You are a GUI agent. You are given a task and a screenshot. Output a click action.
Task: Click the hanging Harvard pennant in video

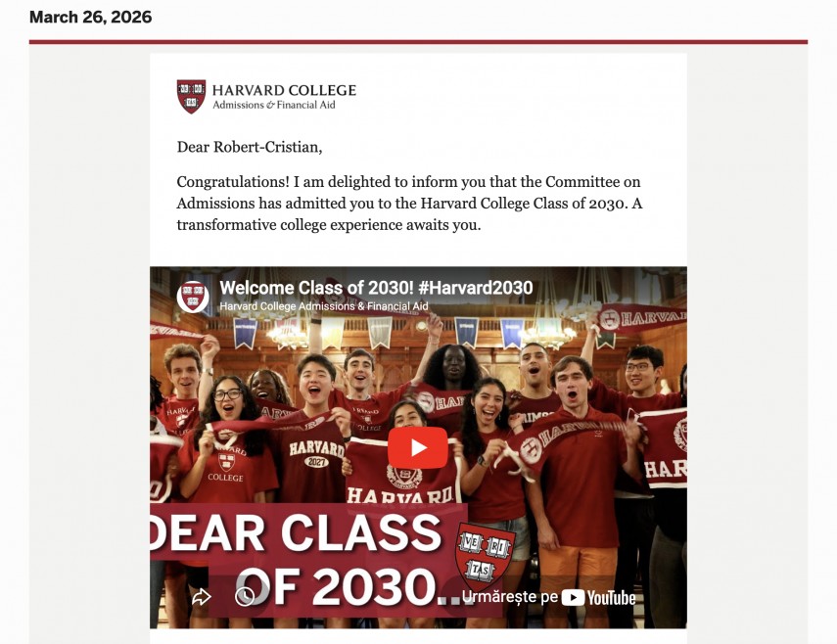640,318
